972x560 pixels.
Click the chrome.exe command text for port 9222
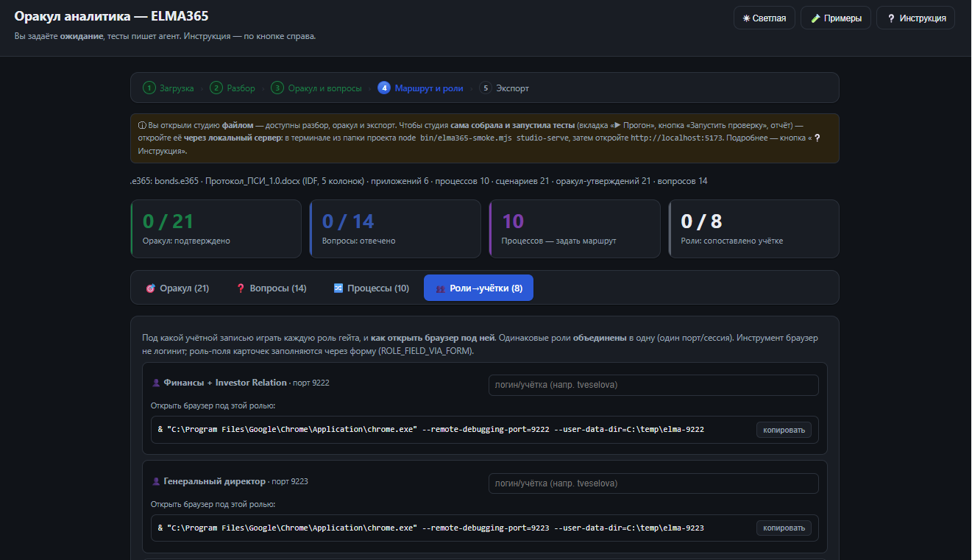click(431, 429)
